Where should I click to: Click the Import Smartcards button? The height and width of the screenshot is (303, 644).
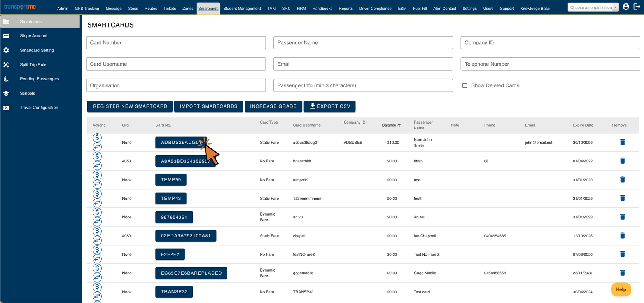(x=208, y=106)
